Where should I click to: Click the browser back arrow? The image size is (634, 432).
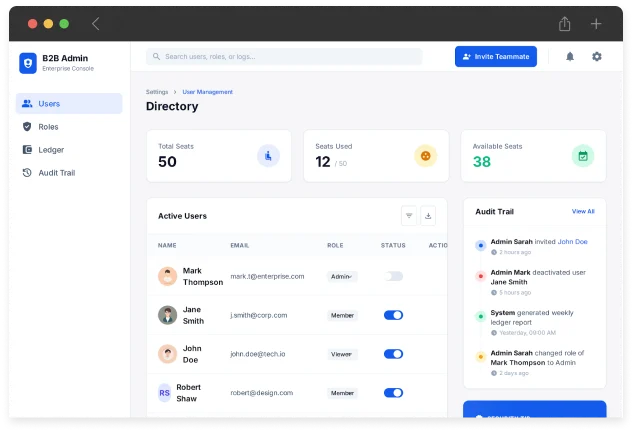(x=96, y=23)
